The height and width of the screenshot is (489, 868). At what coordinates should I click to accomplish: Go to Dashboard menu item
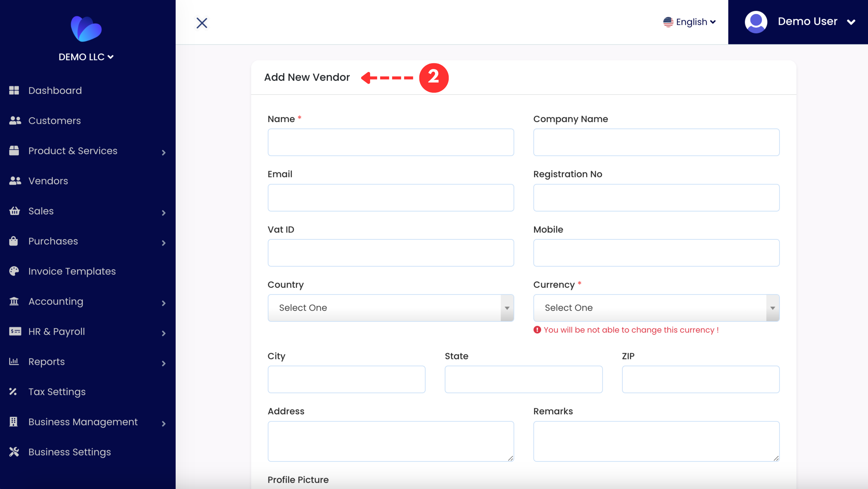tap(55, 90)
